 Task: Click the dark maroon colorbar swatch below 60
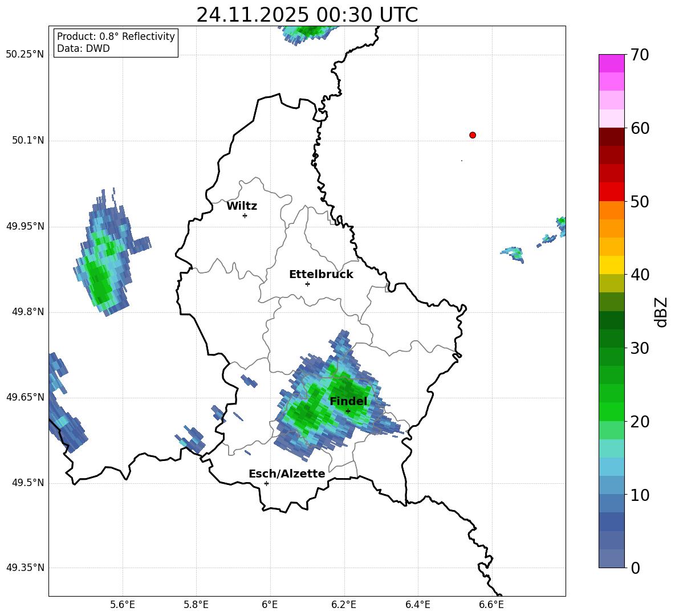click(x=611, y=137)
